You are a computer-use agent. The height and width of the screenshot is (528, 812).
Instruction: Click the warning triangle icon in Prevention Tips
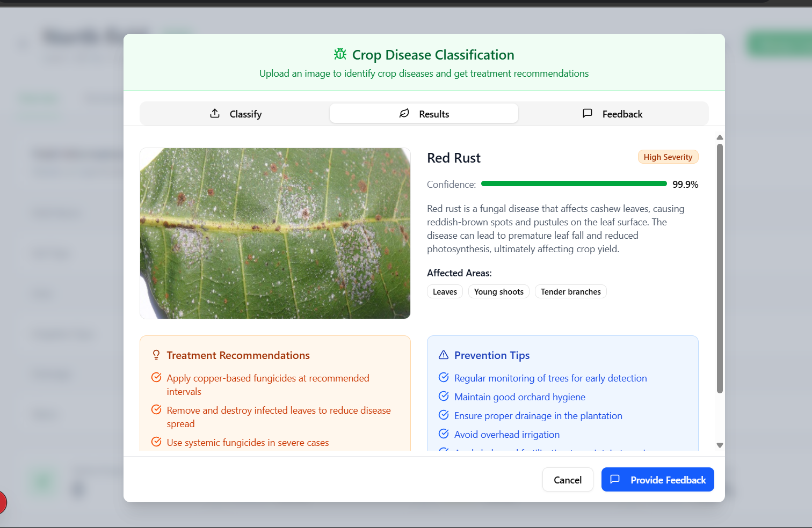tap(444, 354)
